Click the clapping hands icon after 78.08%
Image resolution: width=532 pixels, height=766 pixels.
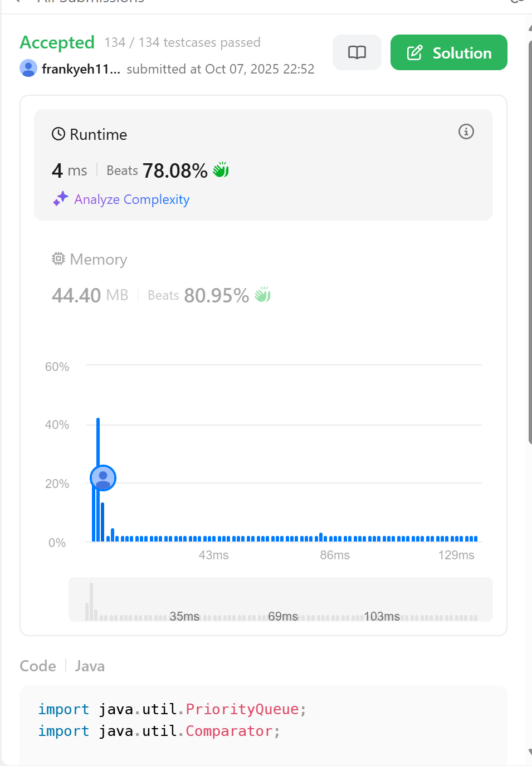[221, 170]
